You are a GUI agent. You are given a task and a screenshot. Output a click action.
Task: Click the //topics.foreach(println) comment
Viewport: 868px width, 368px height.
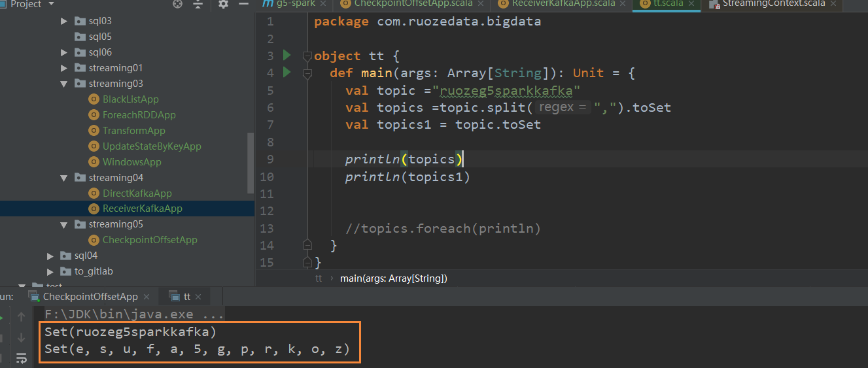tap(443, 228)
